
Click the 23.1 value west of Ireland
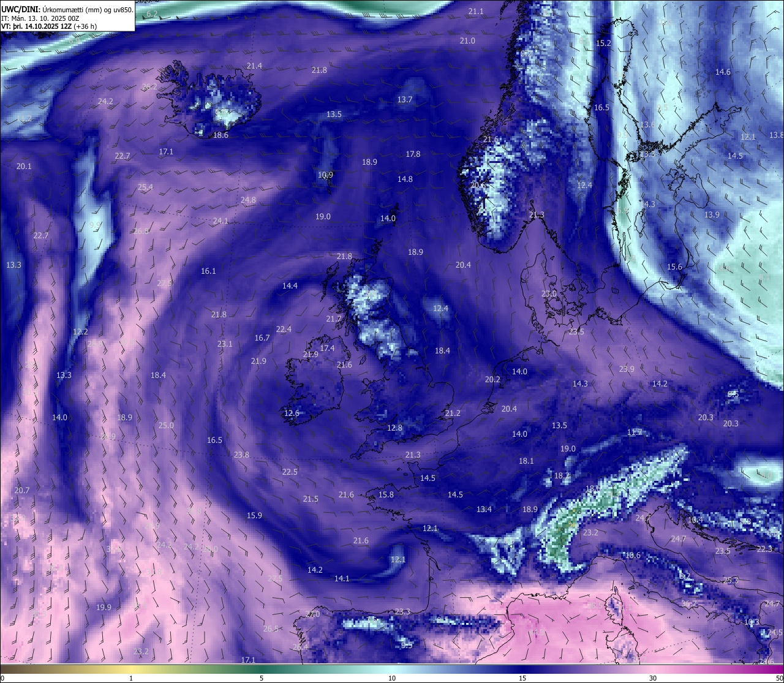tap(225, 344)
